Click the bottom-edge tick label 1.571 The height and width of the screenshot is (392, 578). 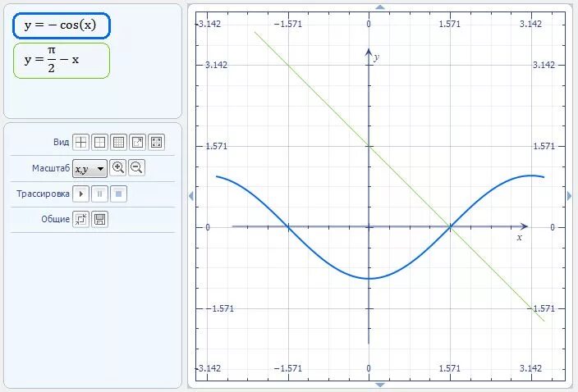coord(450,368)
